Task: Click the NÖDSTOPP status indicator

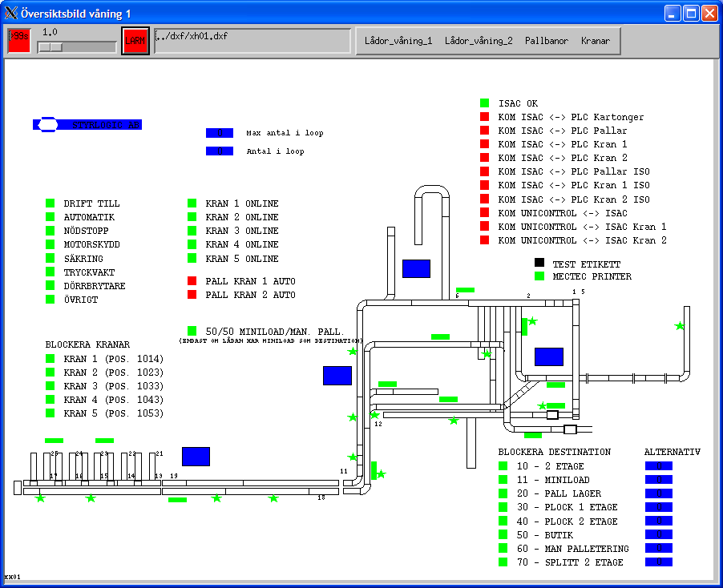Action: [x=50, y=231]
